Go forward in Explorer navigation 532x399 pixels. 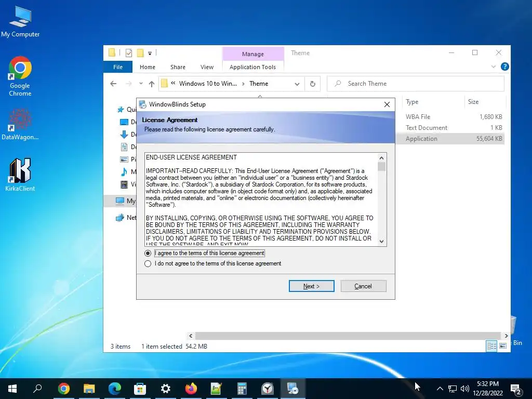[x=129, y=84]
